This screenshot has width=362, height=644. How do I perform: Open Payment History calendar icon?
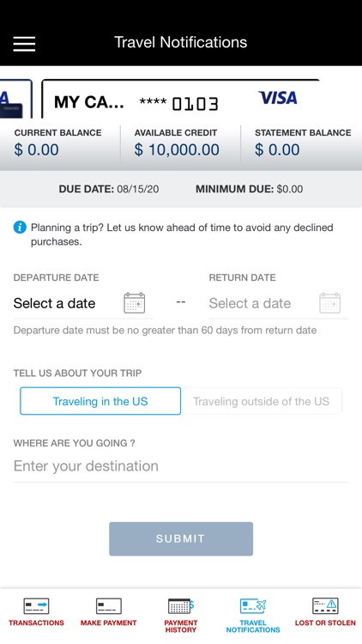coord(181,606)
